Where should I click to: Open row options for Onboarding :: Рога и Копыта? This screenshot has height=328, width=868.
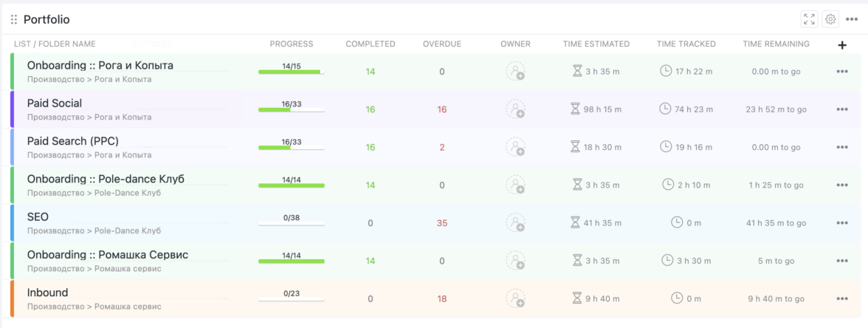[x=842, y=72]
